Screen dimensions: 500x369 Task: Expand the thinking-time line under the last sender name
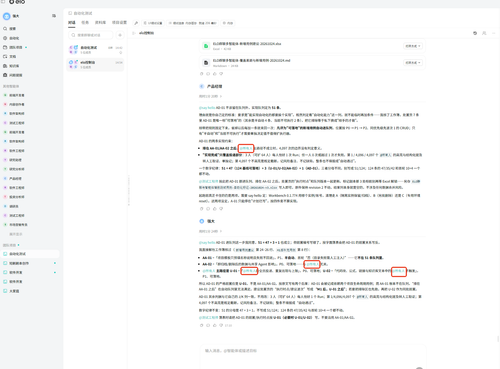tap(210, 231)
